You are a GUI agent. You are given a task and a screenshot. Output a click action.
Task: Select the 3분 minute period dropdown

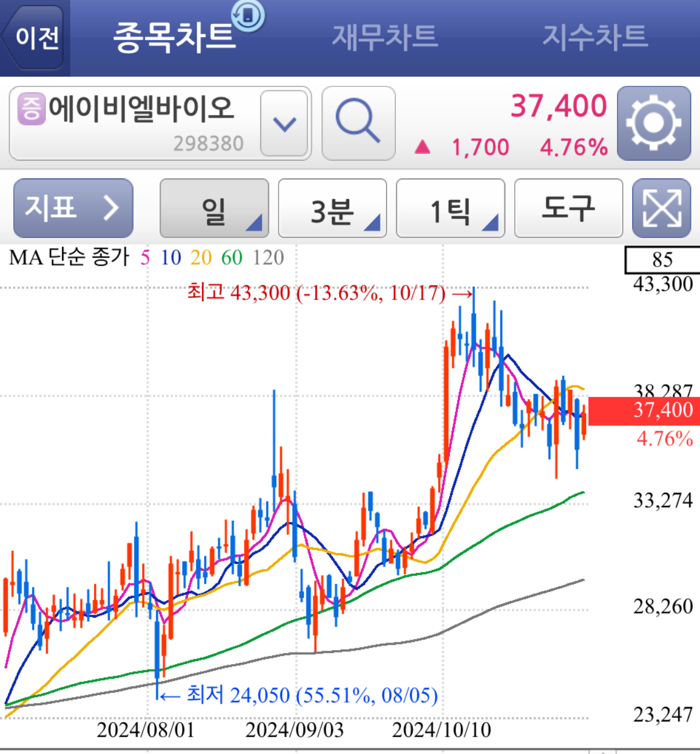[333, 208]
